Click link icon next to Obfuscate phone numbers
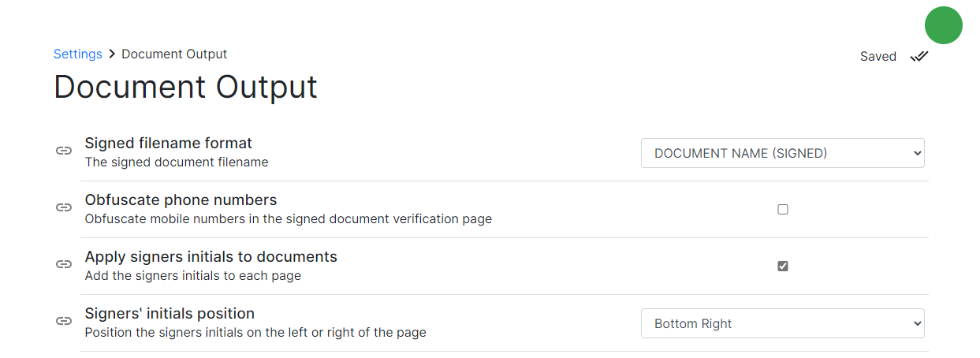980x358 pixels. click(x=64, y=207)
